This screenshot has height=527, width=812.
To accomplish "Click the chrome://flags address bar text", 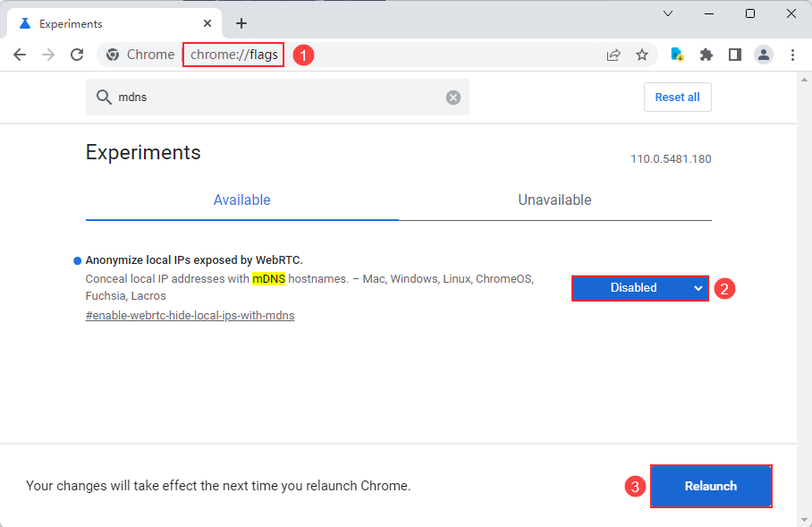I will pyautogui.click(x=234, y=55).
